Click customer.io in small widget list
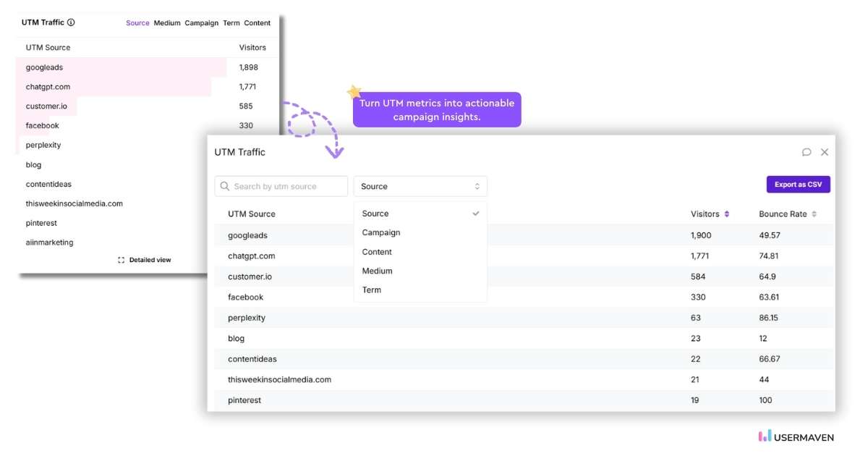Image resolution: width=868 pixels, height=456 pixels. click(x=46, y=106)
